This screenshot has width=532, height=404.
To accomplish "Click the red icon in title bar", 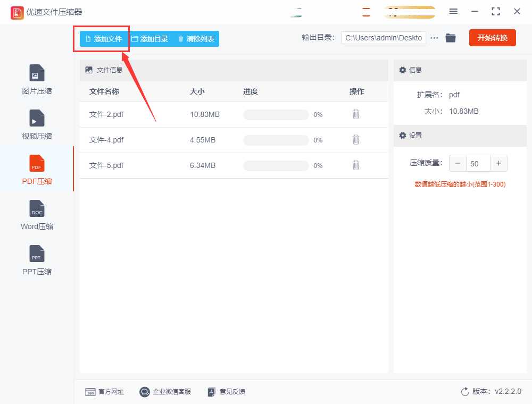I will (366, 12).
